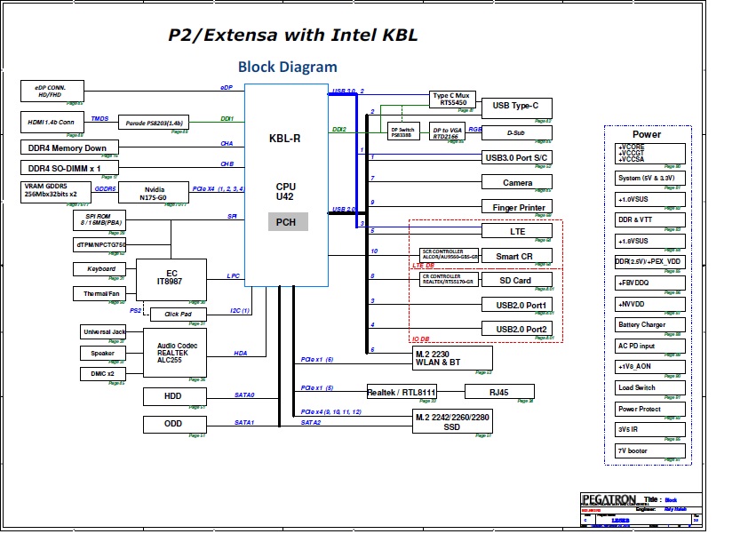
Task: Select the "D-Sub" block
Action: tap(517, 132)
